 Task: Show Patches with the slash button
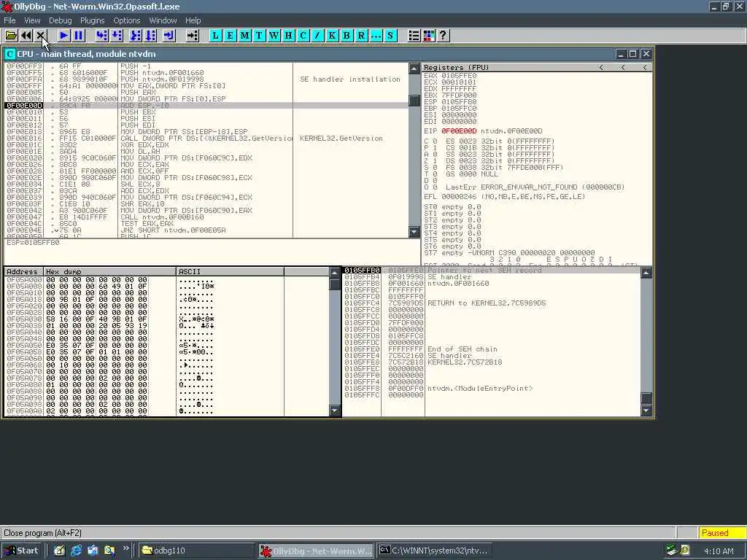(317, 36)
